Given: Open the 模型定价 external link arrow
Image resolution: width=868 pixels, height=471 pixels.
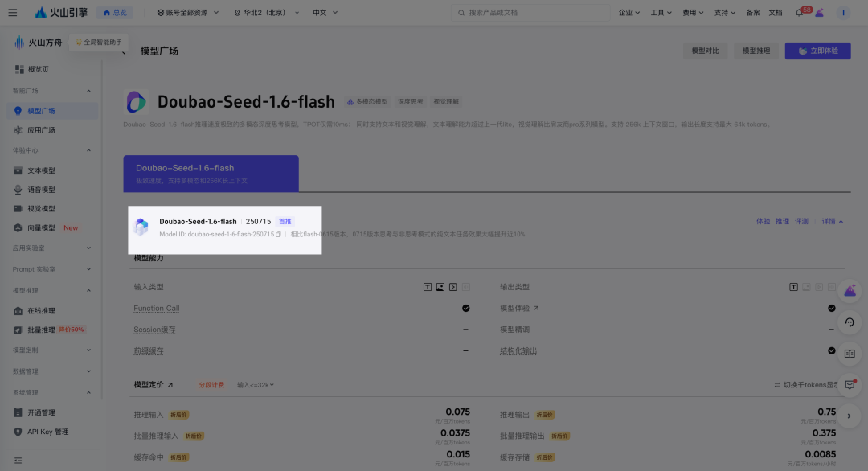Looking at the screenshot, I should (x=170, y=385).
